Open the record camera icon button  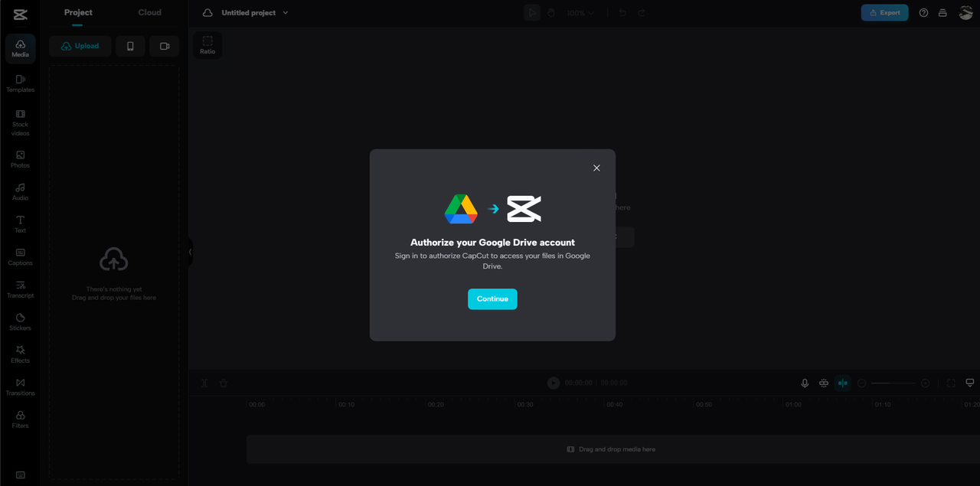click(165, 46)
